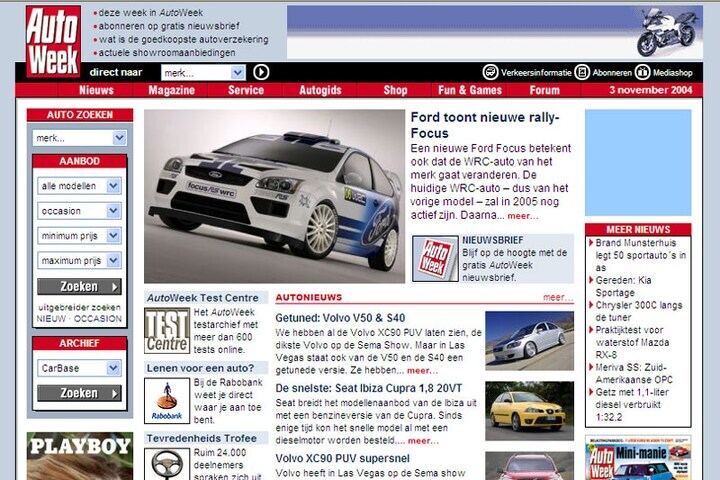Open Meriva SS: Zuid-Amerikaanse OPC item
The height and width of the screenshot is (480, 720).
tap(634, 373)
